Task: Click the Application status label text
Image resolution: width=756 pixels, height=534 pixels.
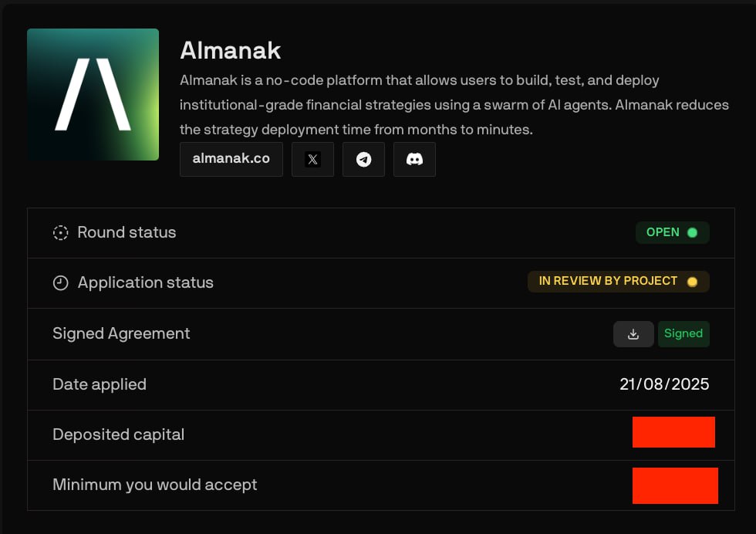Action: [146, 282]
